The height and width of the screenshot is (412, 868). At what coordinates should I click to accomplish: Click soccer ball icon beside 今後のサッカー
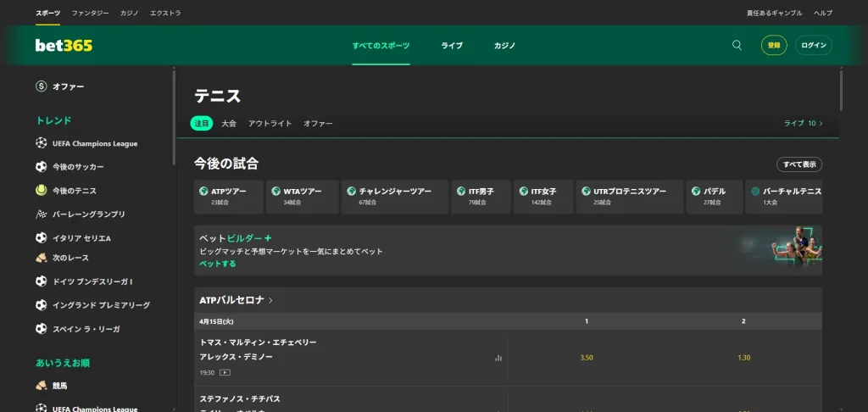point(41,167)
